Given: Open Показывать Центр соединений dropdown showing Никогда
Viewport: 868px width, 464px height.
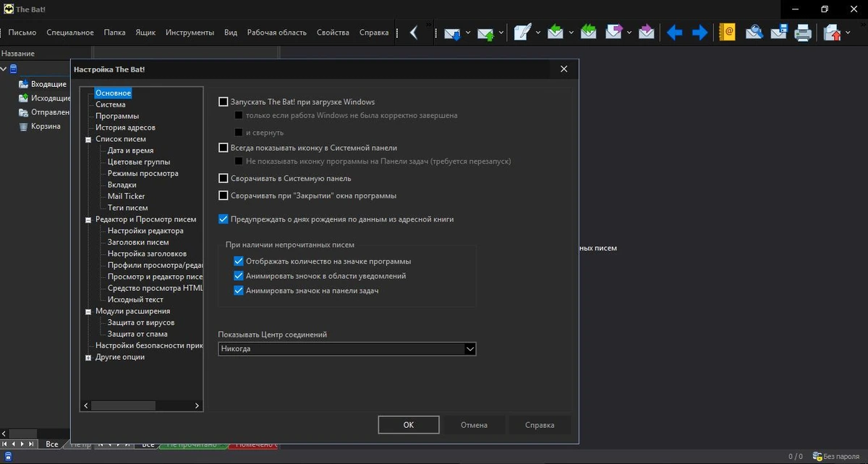Looking at the screenshot, I should [347, 349].
